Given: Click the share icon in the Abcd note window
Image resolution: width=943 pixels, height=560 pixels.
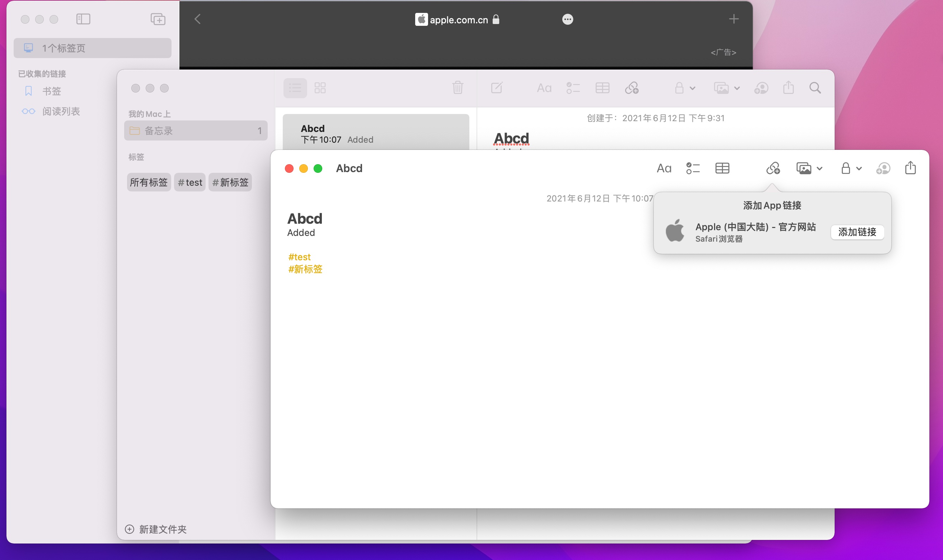Looking at the screenshot, I should (910, 168).
